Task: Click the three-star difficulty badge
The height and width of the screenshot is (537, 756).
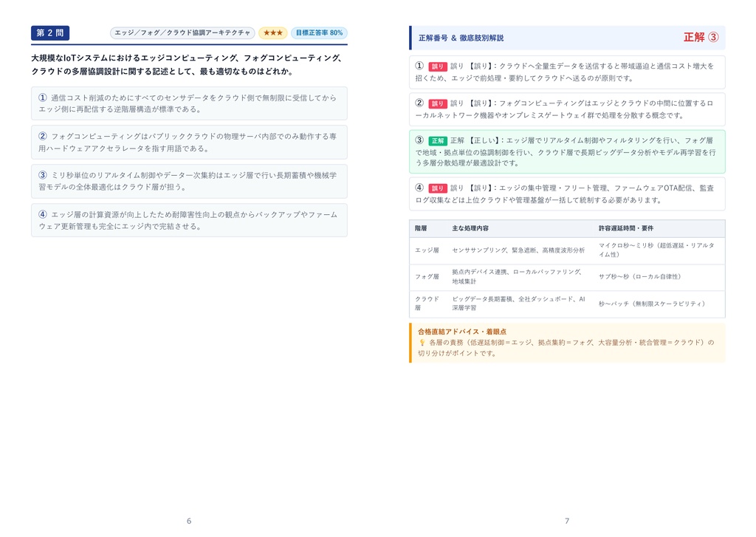Action: tap(273, 33)
